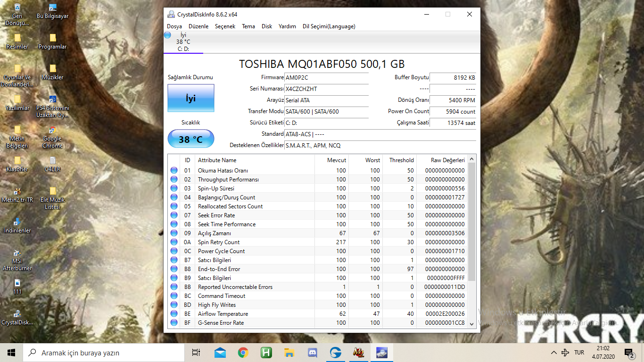Click the İyi health status button
This screenshot has width=644, height=362.
[x=191, y=98]
